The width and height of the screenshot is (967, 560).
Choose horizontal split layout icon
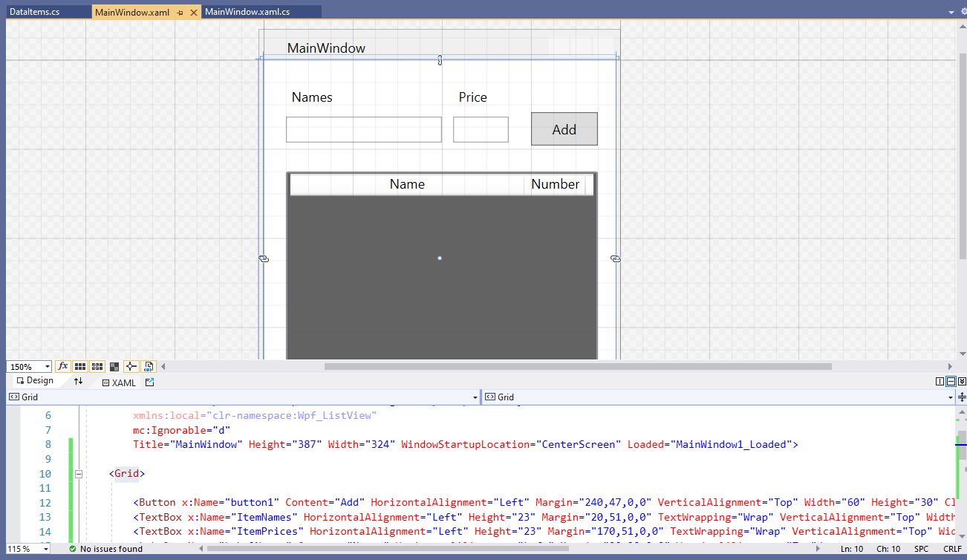[x=951, y=382]
